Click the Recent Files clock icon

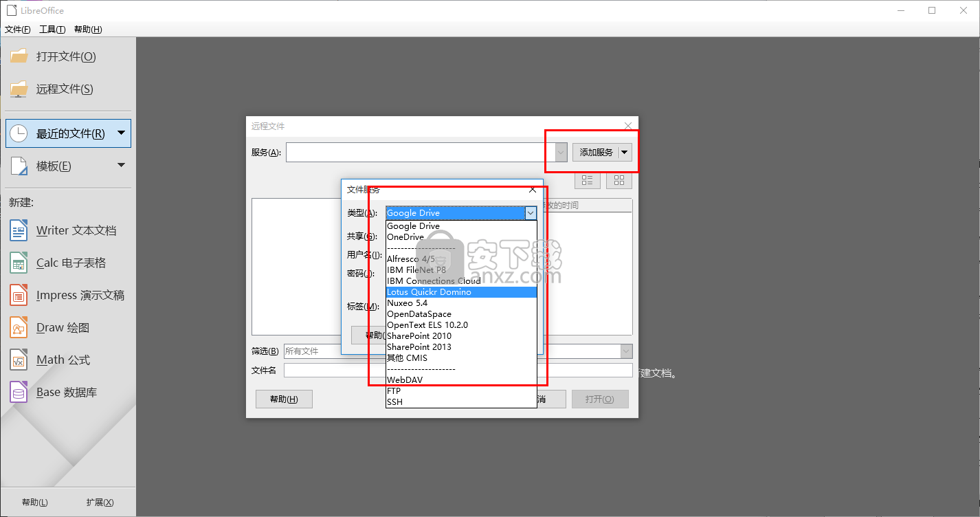coord(19,133)
